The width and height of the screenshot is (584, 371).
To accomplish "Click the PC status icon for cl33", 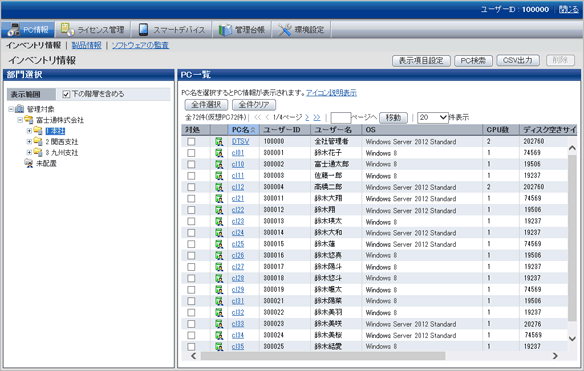I will coord(219,324).
